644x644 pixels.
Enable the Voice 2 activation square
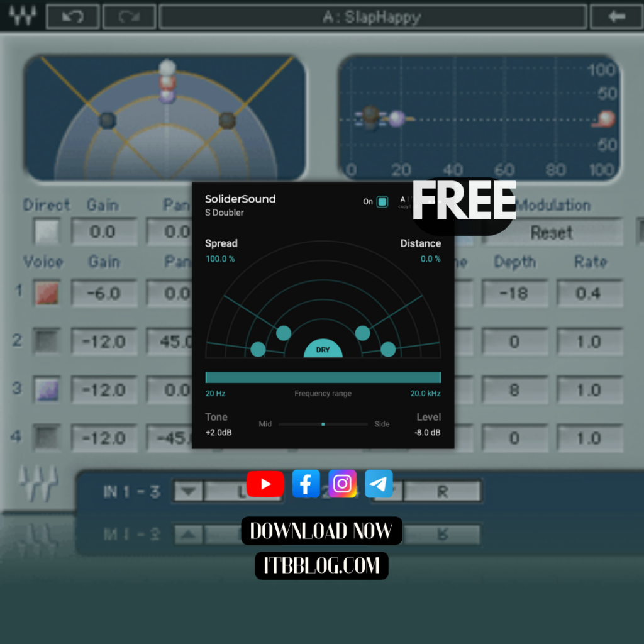[x=47, y=341]
